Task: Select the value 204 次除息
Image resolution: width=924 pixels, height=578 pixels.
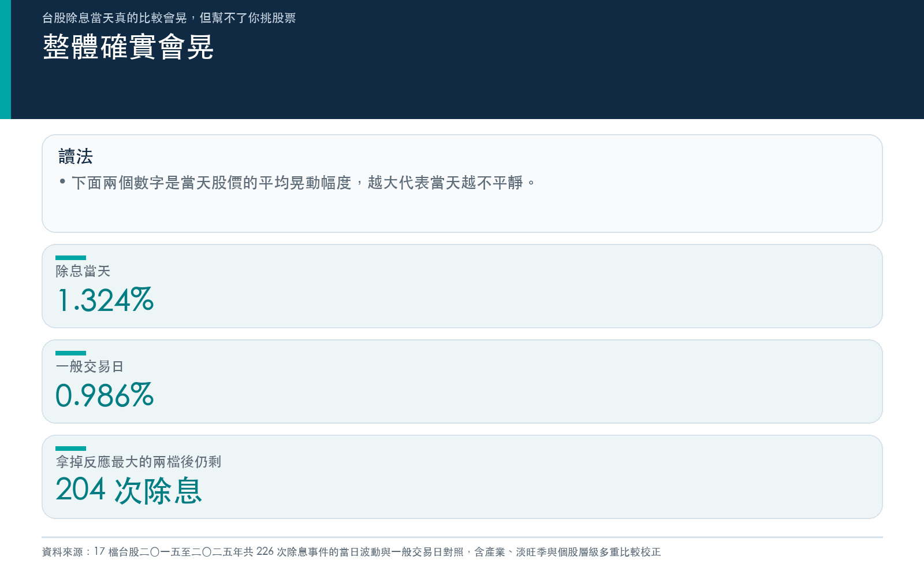Action: pos(129,490)
